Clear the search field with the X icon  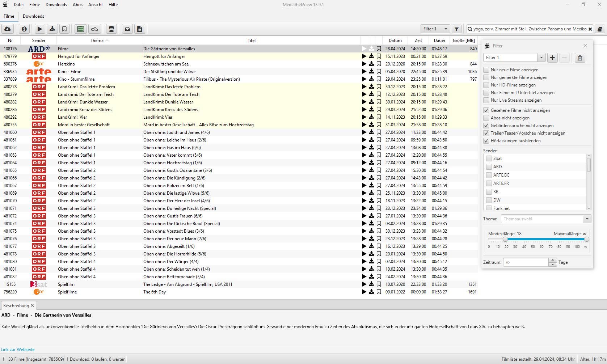coord(590,29)
